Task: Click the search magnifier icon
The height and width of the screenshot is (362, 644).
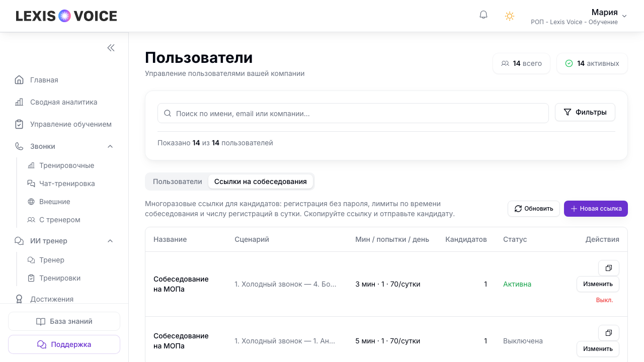Action: point(168,113)
